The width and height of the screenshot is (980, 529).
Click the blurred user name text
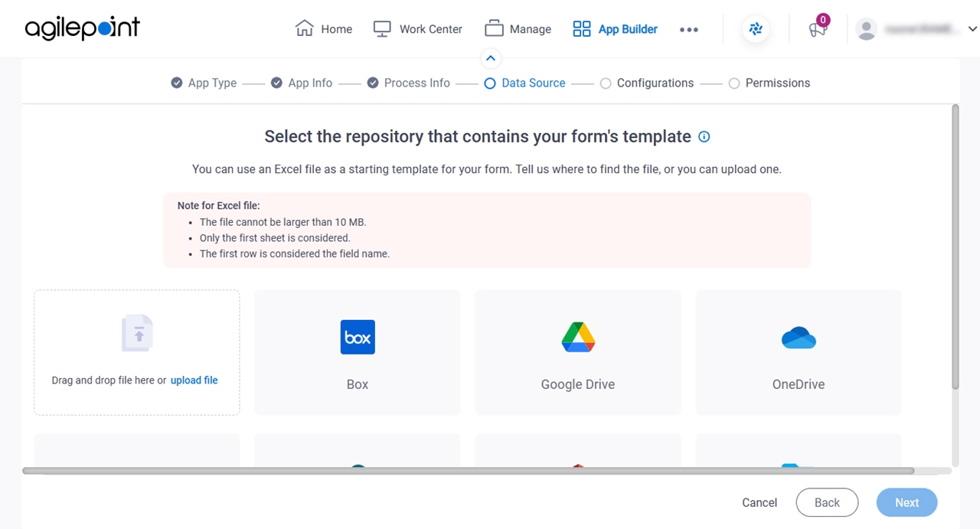coord(921,29)
